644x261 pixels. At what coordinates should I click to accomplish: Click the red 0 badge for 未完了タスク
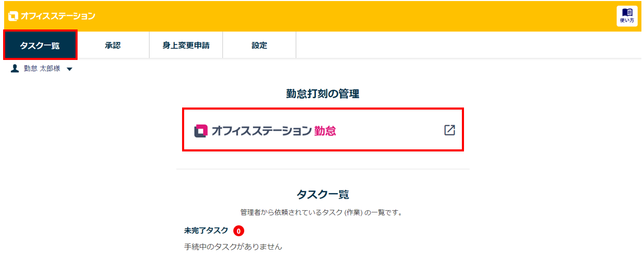pos(238,231)
